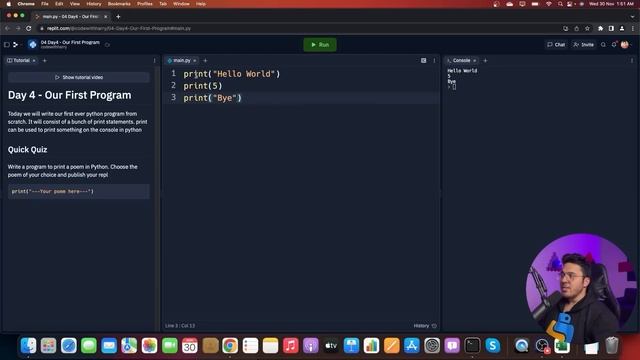The image size is (640, 360).
Task: Switch to the Console tab
Action: (x=459, y=60)
